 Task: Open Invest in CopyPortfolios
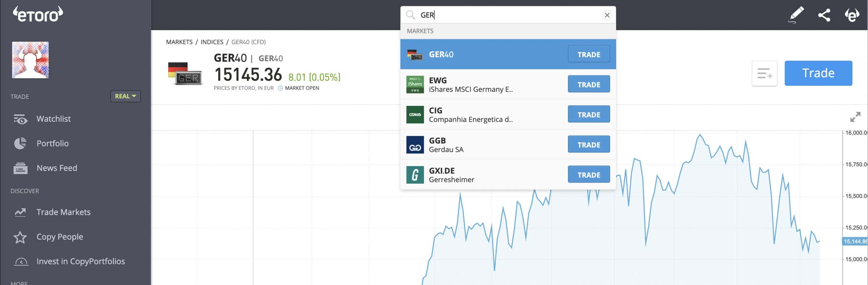(81, 261)
